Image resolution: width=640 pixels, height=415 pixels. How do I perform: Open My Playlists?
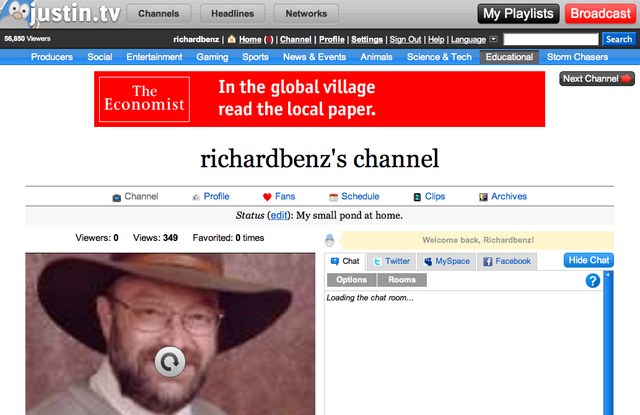click(518, 14)
